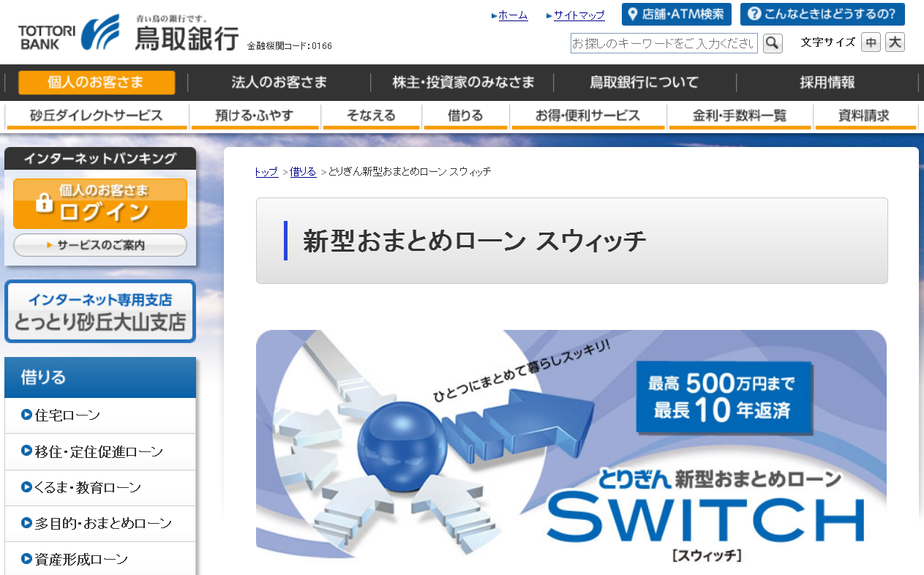The width and height of the screenshot is (924, 575).
Task: Open the 金利・手数料一覧 menu
Action: (x=740, y=116)
